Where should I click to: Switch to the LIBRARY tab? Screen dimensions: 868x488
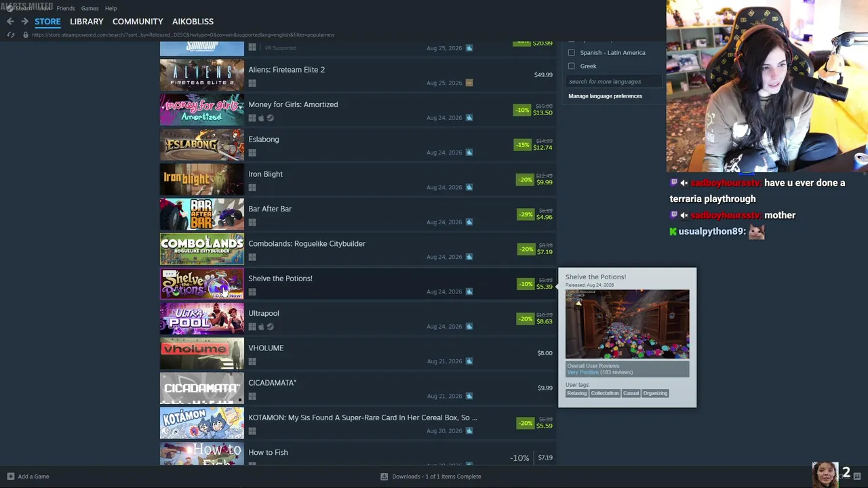coord(87,22)
